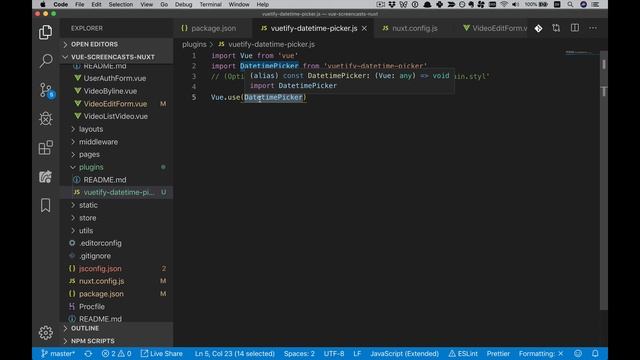640x360 pixels.
Task: Switch to the package.json tab
Action: click(x=212, y=28)
